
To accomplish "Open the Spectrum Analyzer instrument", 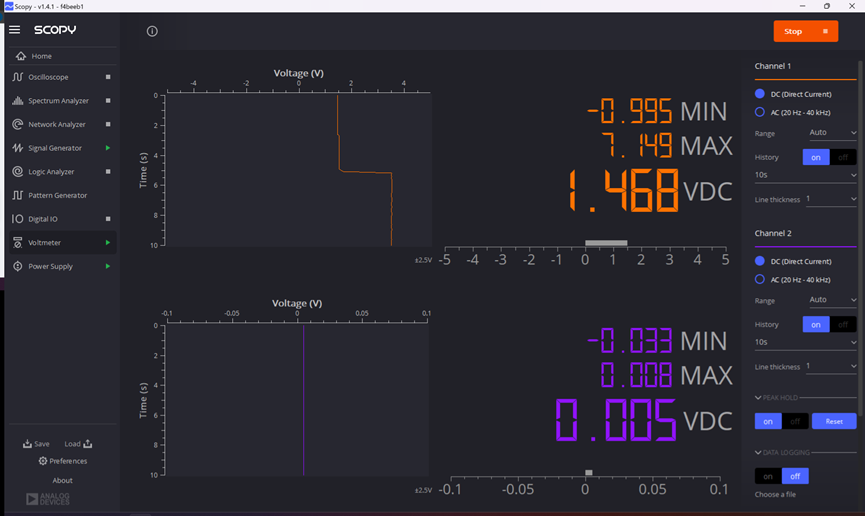I will [63, 100].
